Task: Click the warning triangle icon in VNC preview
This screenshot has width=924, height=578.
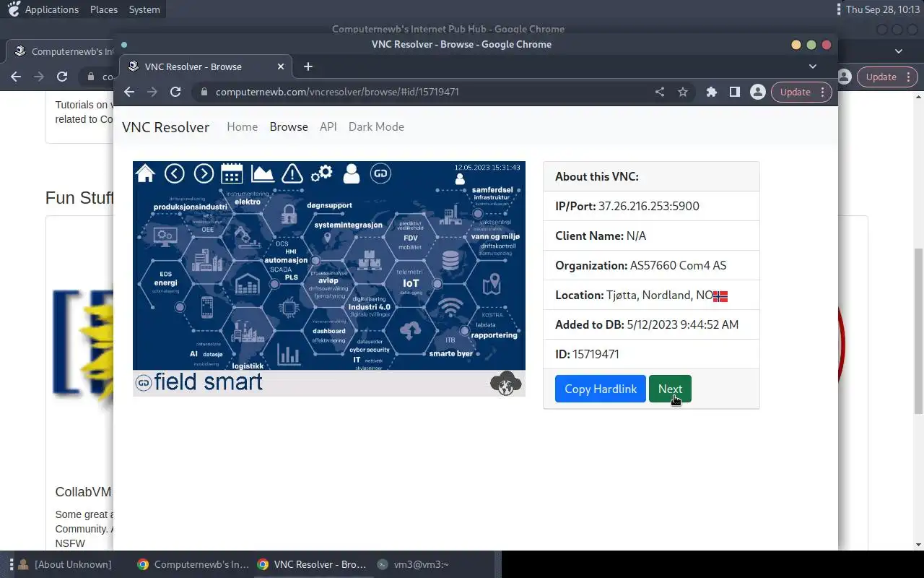Action: (292, 173)
